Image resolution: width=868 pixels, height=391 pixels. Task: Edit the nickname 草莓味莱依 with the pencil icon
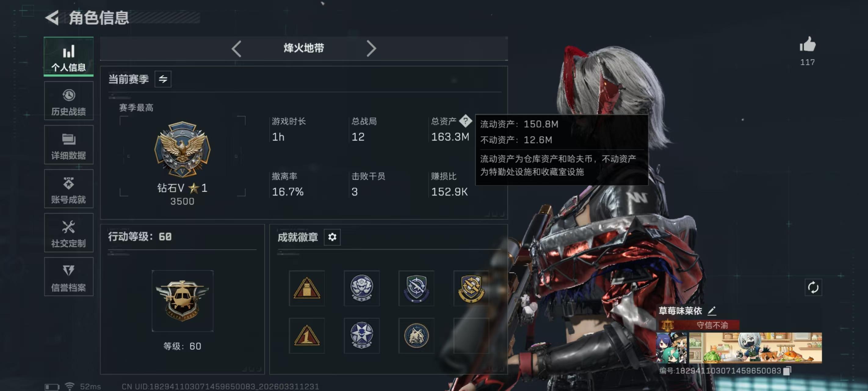point(712,310)
